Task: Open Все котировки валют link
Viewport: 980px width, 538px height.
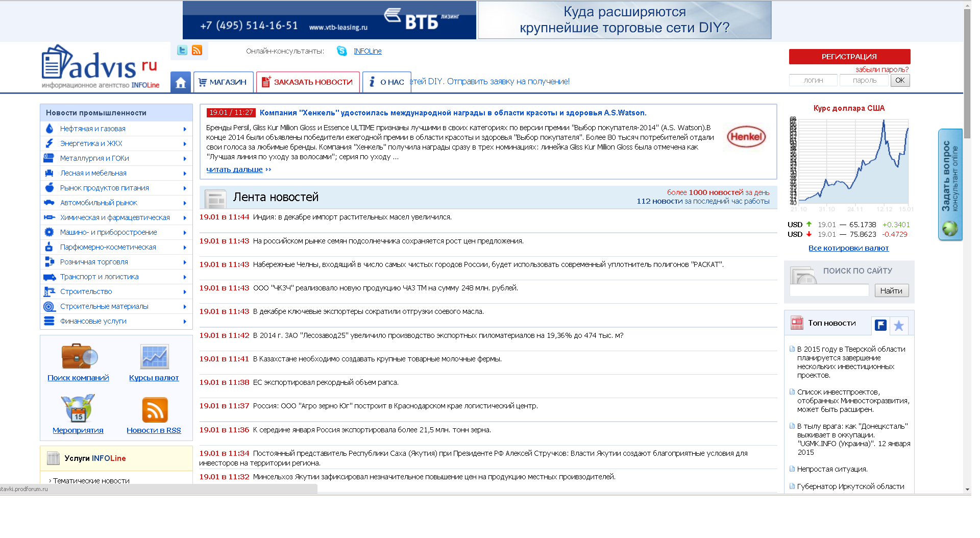Action: 848,248
